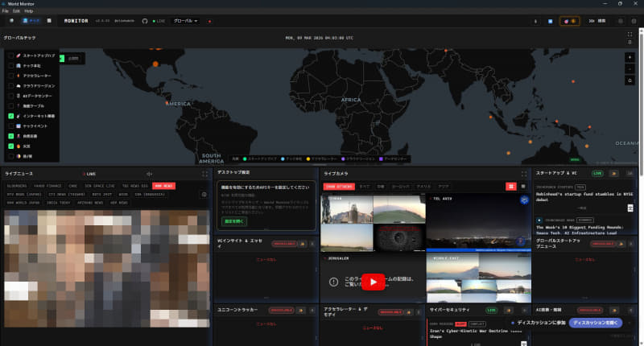Play the JERUSALEM YouTube video
The height and width of the screenshot is (346, 644).
373,282
